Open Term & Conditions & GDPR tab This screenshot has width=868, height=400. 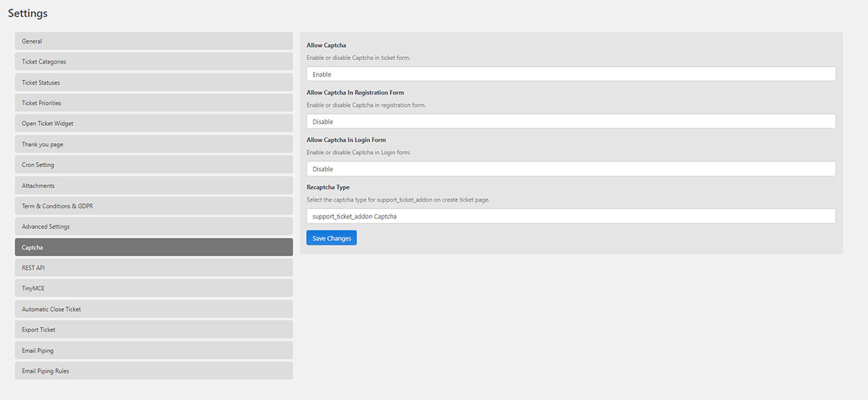[x=153, y=205]
